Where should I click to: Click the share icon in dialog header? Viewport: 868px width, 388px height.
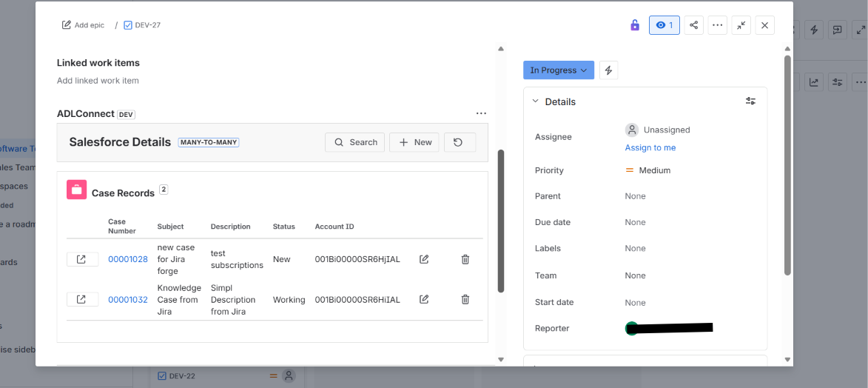tap(693, 25)
